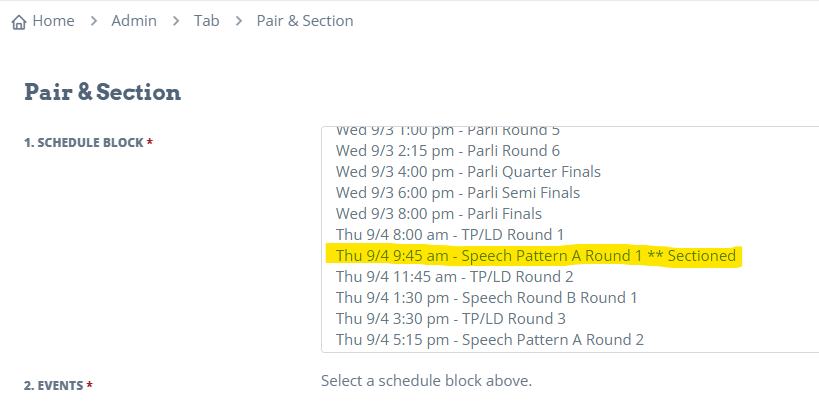Image resolution: width=819 pixels, height=408 pixels.
Task: Pick Thu 9/4 8:00 am TP/LD Round 1
Action: tap(570, 235)
